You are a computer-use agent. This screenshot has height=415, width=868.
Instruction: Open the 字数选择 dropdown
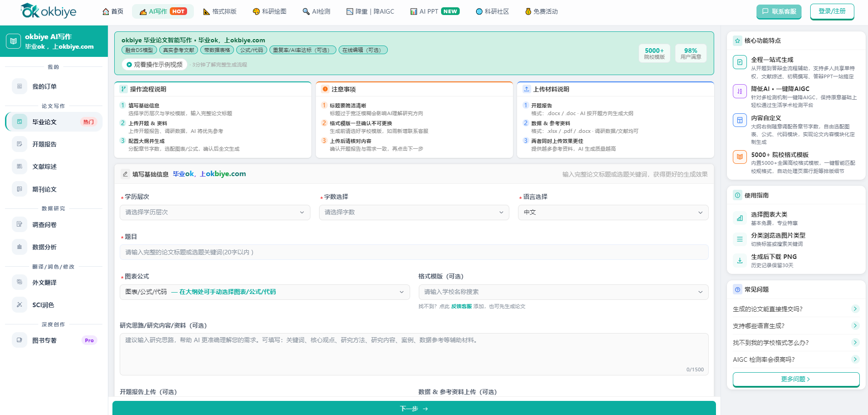(x=414, y=213)
